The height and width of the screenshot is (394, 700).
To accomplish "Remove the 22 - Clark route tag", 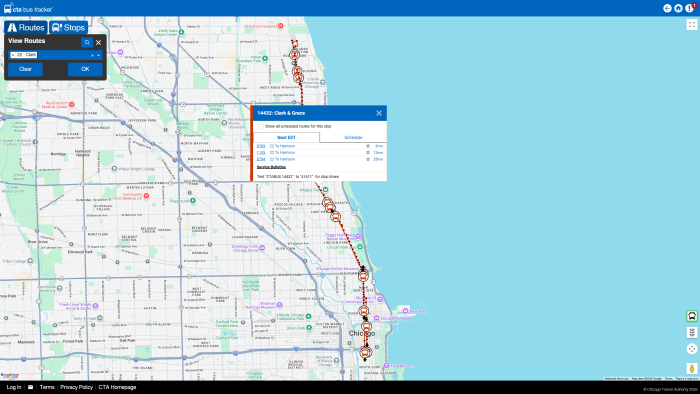I will tap(13, 55).
